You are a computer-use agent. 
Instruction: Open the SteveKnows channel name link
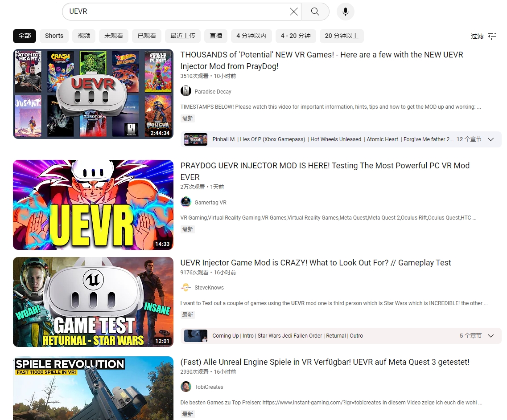[209, 288]
